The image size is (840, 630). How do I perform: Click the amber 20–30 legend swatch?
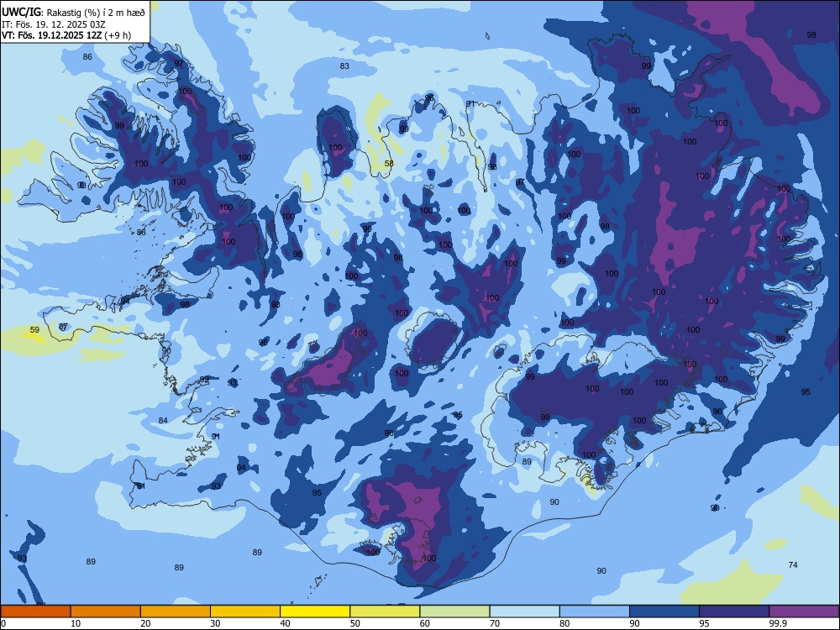coord(176,612)
